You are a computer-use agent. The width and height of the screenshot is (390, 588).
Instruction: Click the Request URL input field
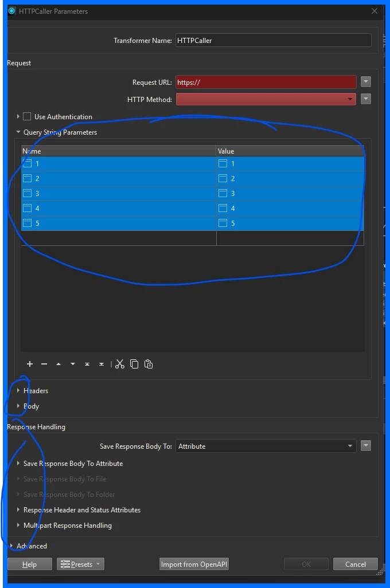point(266,82)
